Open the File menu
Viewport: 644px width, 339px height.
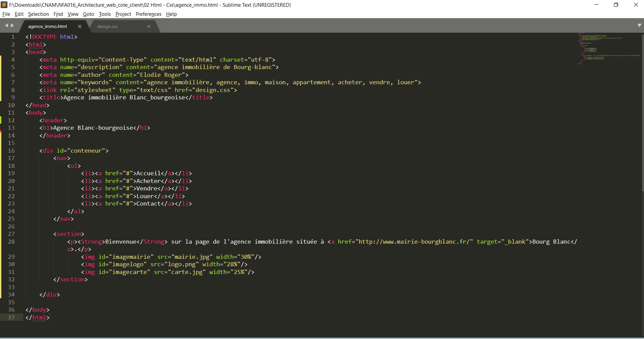(x=6, y=14)
